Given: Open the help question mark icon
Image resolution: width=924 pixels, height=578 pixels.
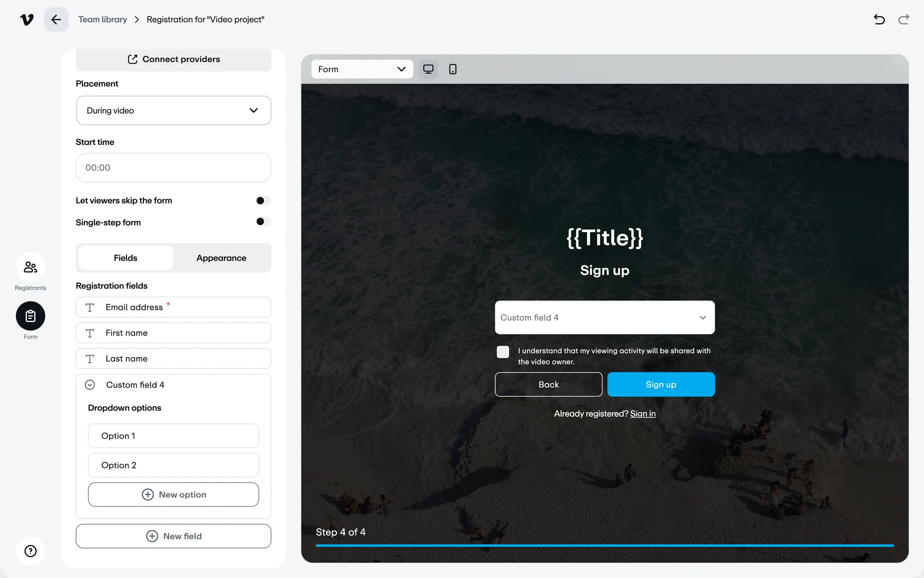Looking at the screenshot, I should pos(30,551).
